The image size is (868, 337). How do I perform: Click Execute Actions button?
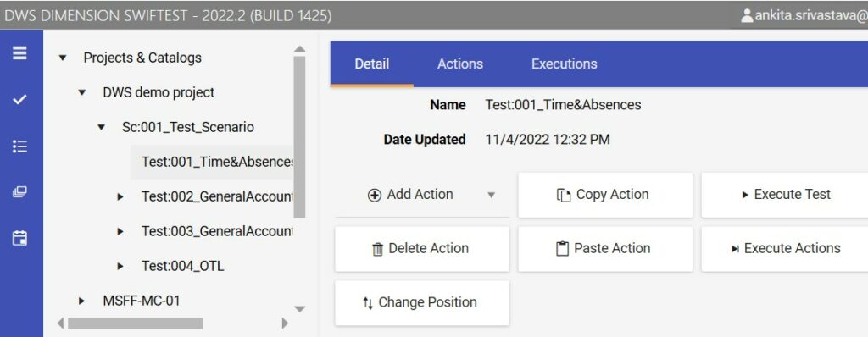785,249
